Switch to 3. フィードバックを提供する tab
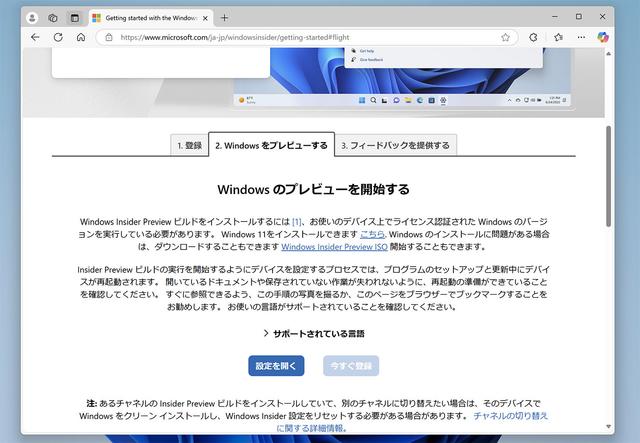 (396, 145)
